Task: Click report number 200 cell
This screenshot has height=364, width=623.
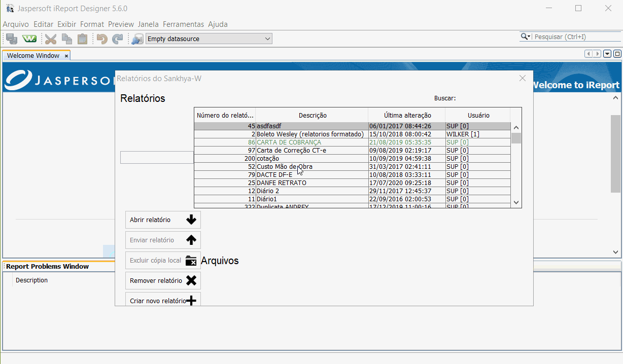Action: tap(225, 158)
